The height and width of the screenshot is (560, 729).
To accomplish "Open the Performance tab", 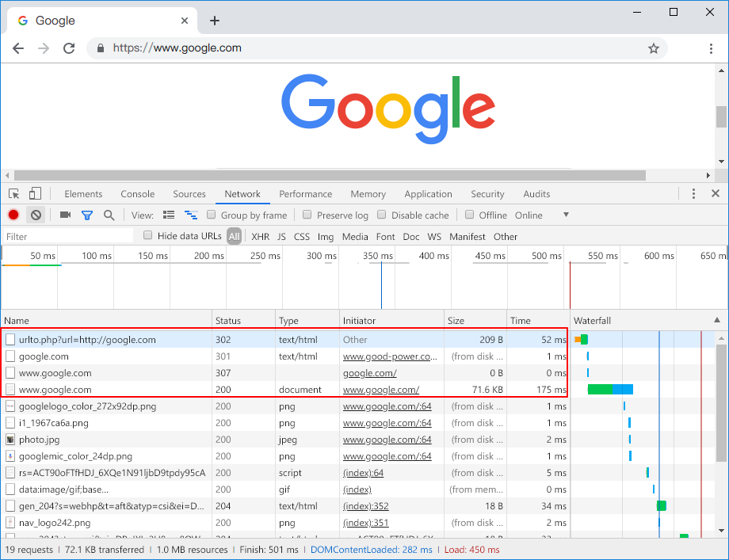I will coord(305,194).
